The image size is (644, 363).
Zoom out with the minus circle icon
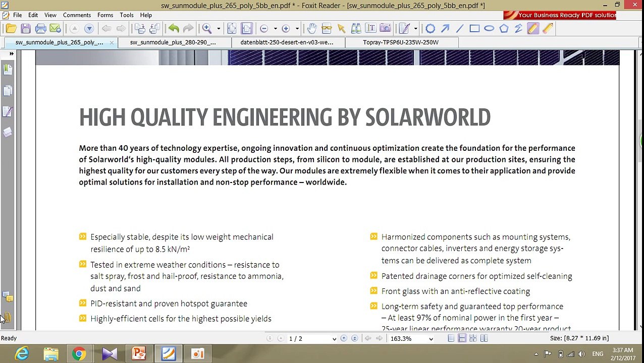click(264, 29)
